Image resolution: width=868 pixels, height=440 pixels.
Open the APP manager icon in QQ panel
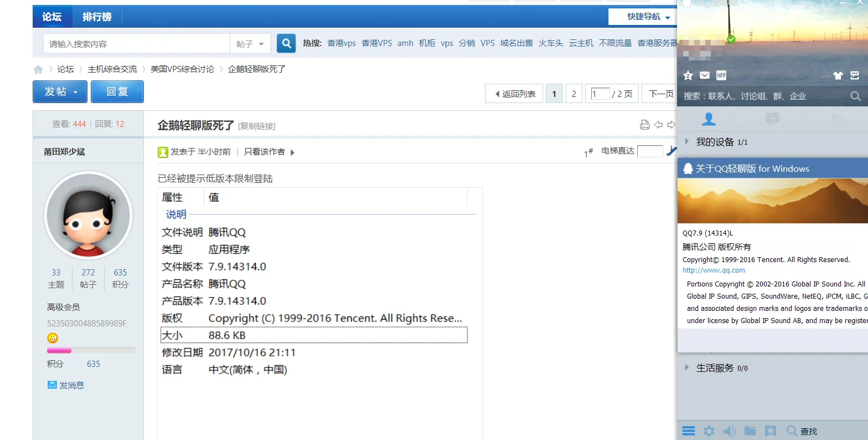click(x=721, y=75)
